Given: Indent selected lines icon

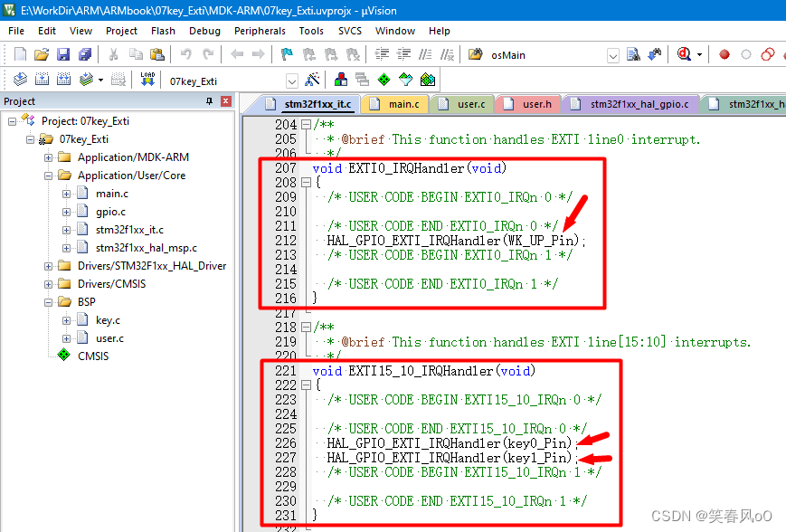Looking at the screenshot, I should 382,54.
